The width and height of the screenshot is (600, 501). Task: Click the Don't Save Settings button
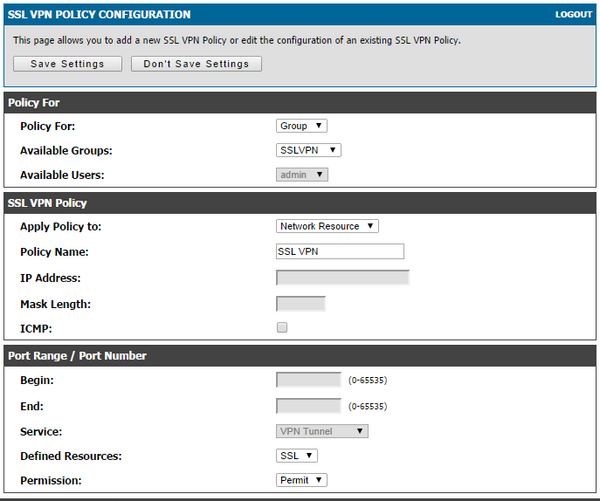click(196, 64)
